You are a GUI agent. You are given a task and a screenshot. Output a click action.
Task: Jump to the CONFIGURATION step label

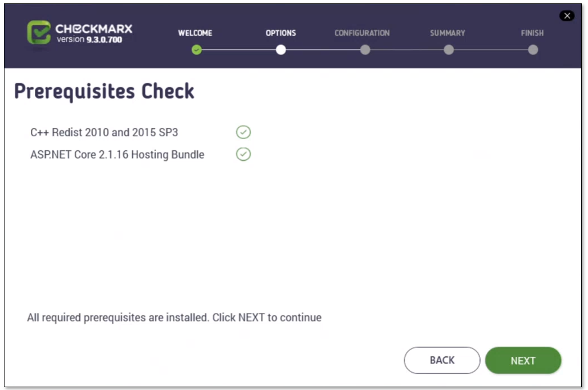coord(362,33)
